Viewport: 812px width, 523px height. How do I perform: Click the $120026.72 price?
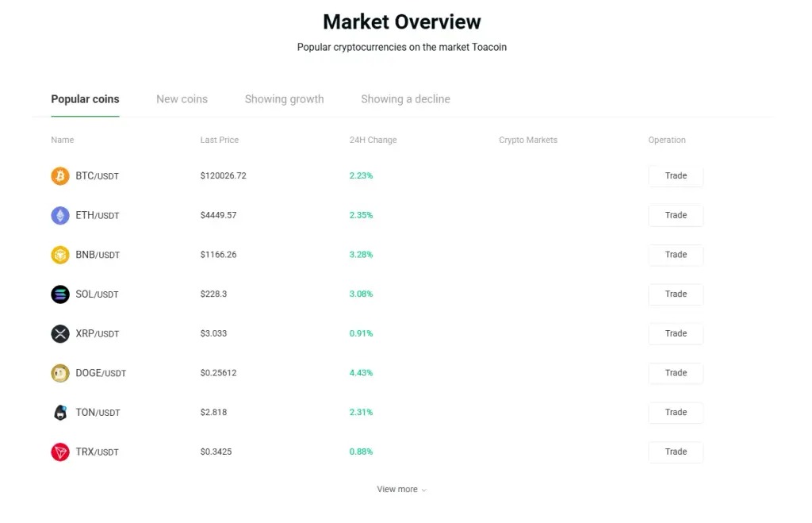[223, 175]
